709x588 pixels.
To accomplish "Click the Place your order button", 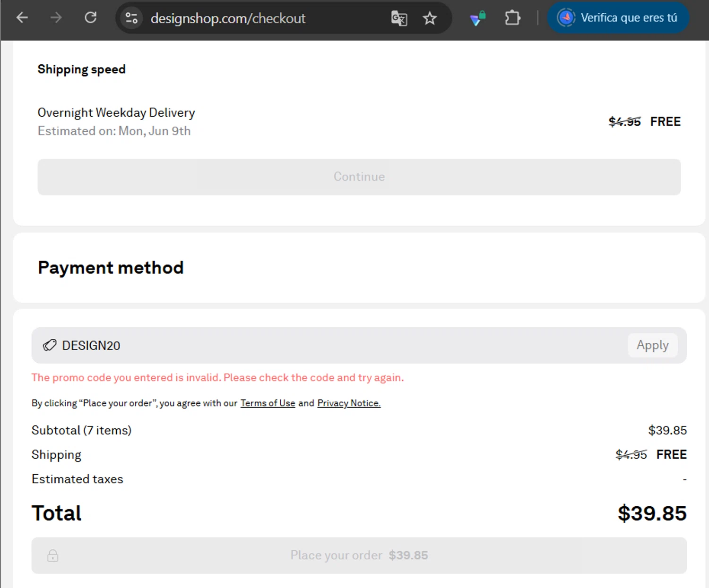I will pyautogui.click(x=359, y=555).
